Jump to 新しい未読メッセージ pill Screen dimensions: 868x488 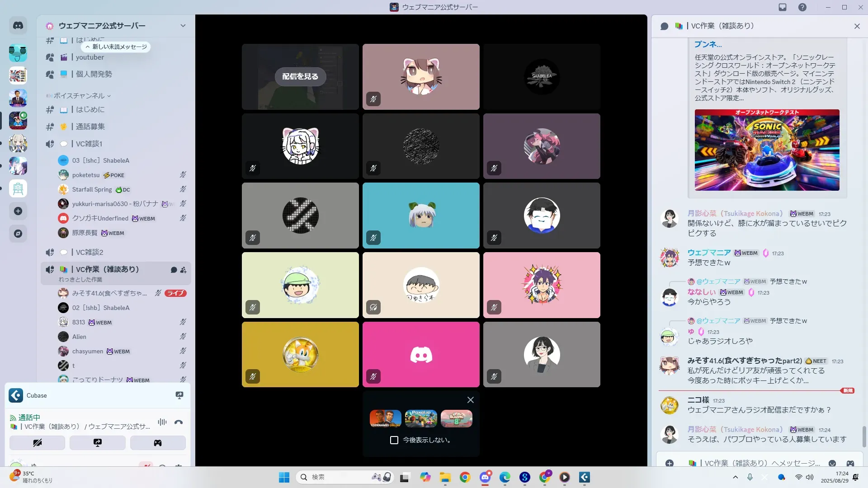(116, 47)
